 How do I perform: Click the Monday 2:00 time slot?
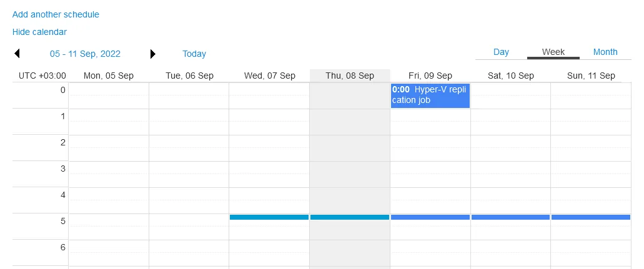pos(109,148)
